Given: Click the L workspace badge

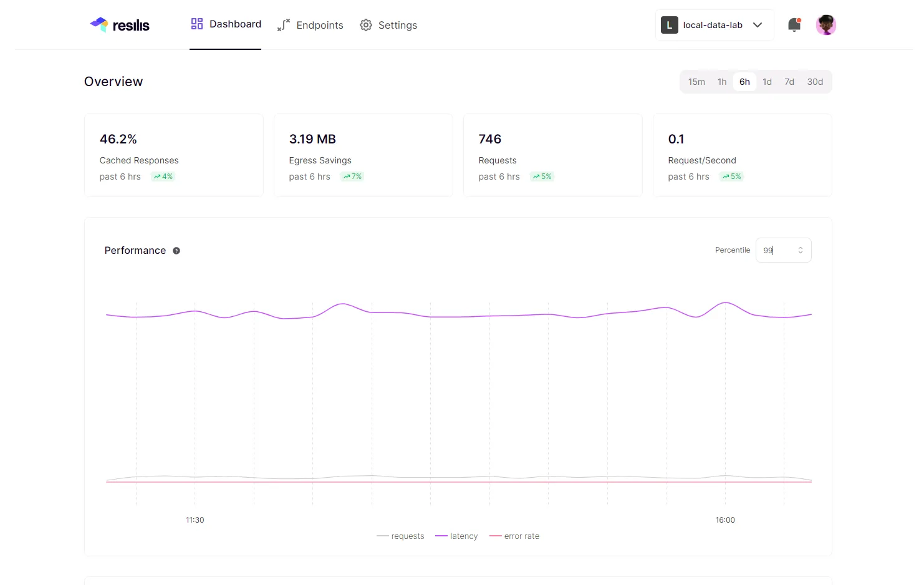Looking at the screenshot, I should point(669,25).
